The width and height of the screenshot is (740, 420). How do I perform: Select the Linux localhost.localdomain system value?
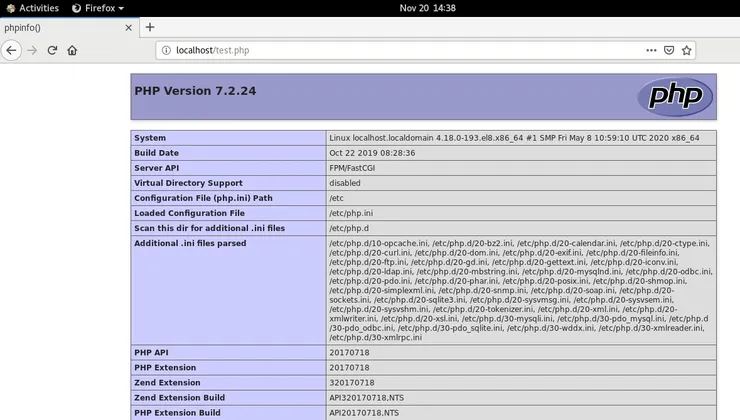tap(514, 138)
